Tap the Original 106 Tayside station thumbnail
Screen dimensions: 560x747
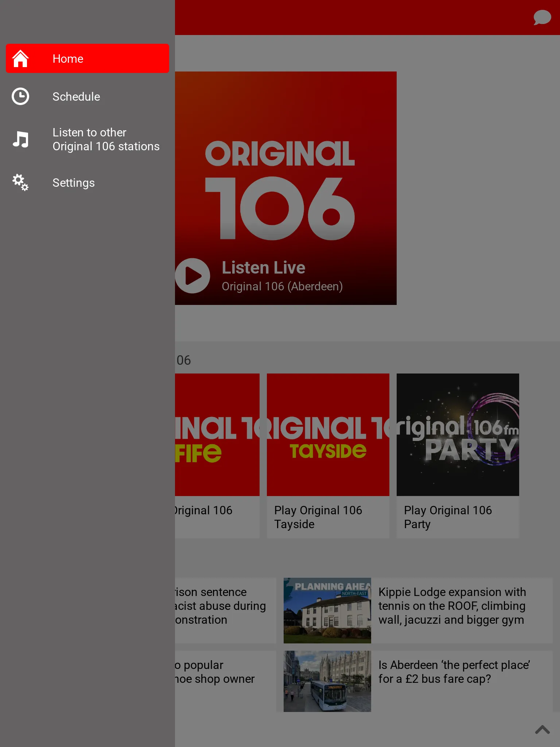(x=328, y=435)
